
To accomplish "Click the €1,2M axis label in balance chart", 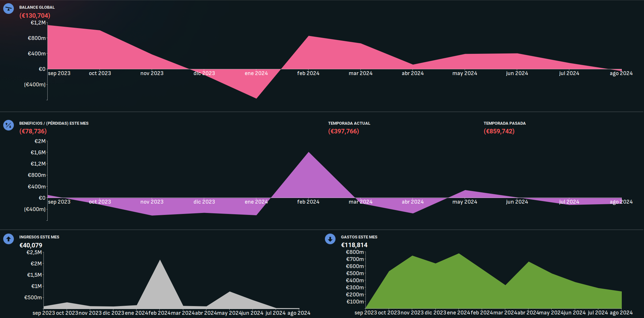I will point(38,23).
